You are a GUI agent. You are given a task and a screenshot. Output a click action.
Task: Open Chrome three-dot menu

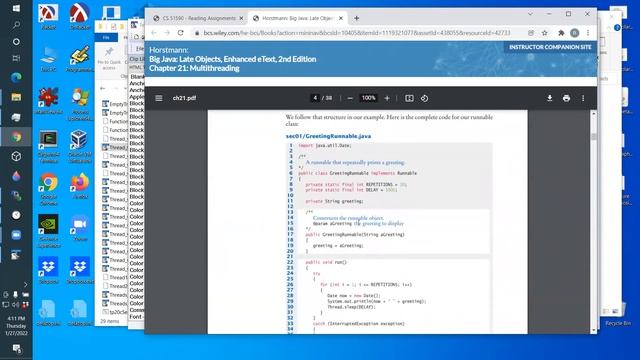pos(588,33)
